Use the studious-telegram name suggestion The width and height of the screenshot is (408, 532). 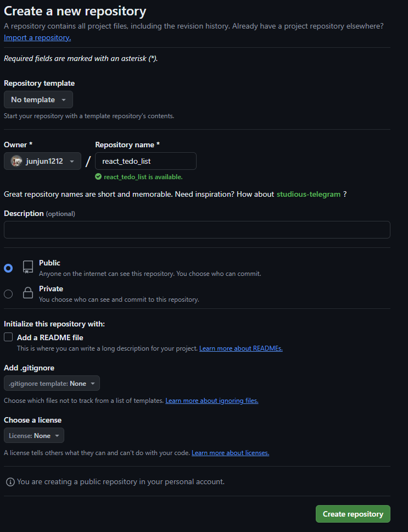click(309, 195)
